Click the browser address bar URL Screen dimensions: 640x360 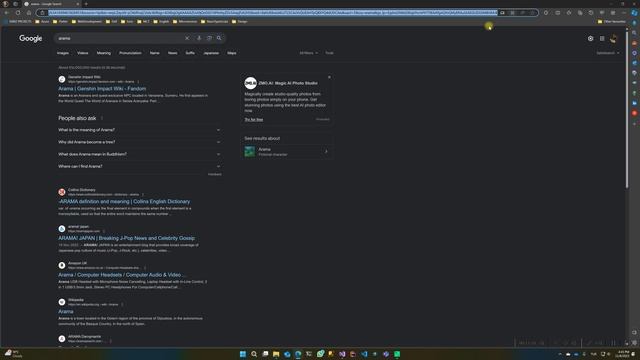click(273, 13)
